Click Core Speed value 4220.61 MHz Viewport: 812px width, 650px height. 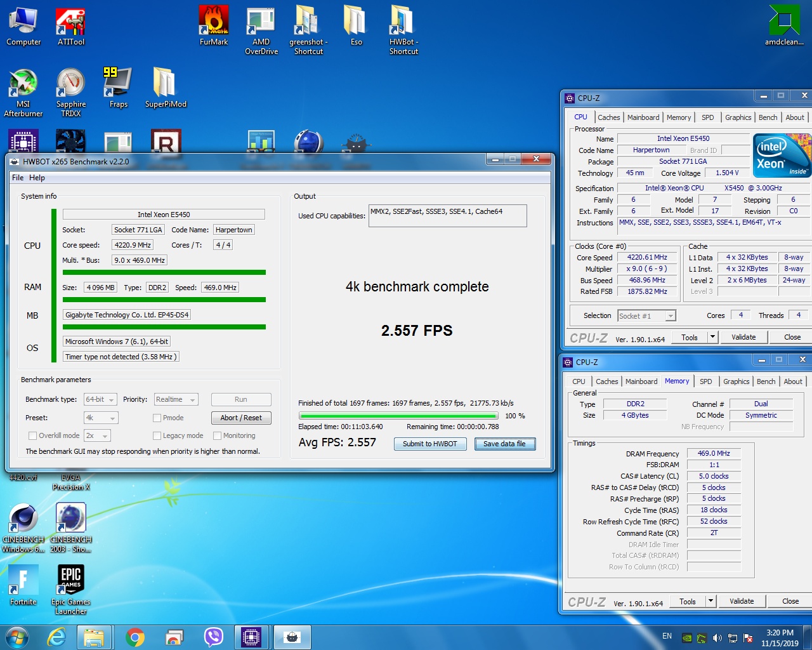[647, 258]
